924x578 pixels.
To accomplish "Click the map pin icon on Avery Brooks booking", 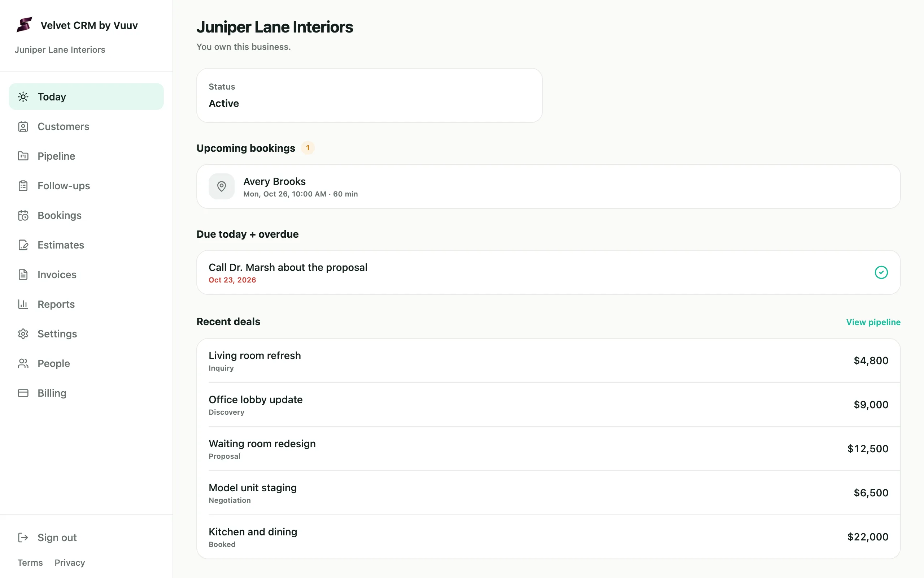I will coord(222,186).
